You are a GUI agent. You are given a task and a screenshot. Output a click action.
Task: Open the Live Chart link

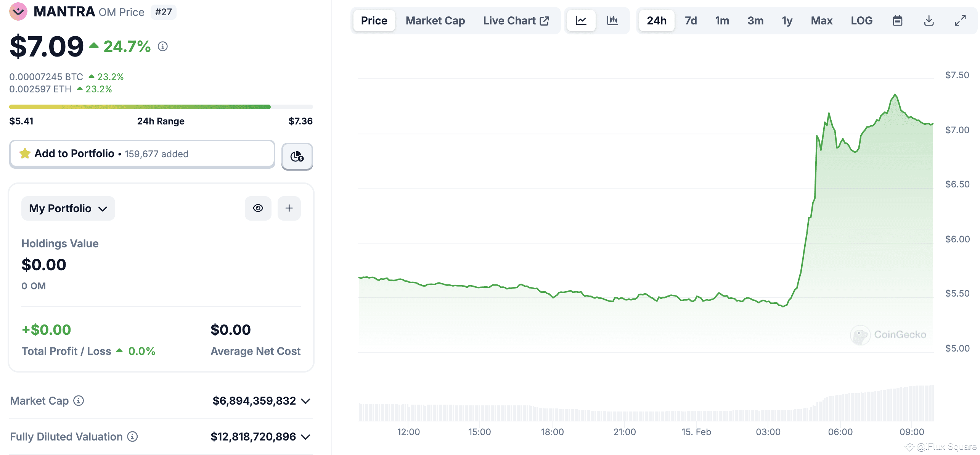pyautogui.click(x=516, y=21)
